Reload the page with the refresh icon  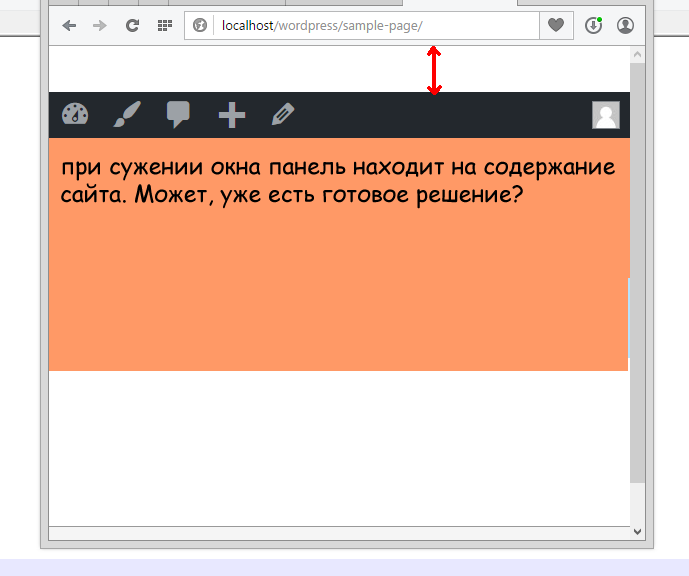tap(132, 25)
